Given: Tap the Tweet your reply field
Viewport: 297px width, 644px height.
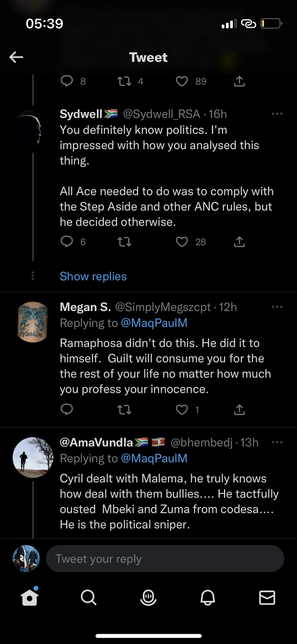Looking at the screenshot, I should [165, 558].
